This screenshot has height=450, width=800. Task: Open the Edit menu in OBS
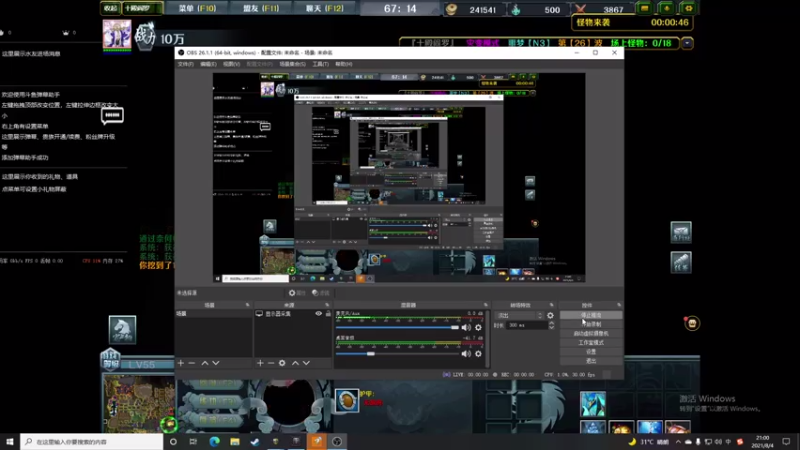(208, 64)
